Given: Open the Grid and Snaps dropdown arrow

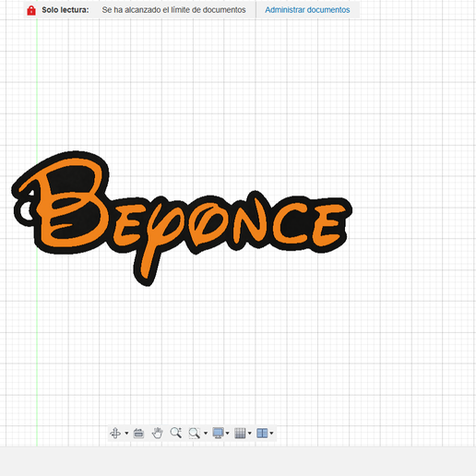Looking at the screenshot, I should point(249,433).
